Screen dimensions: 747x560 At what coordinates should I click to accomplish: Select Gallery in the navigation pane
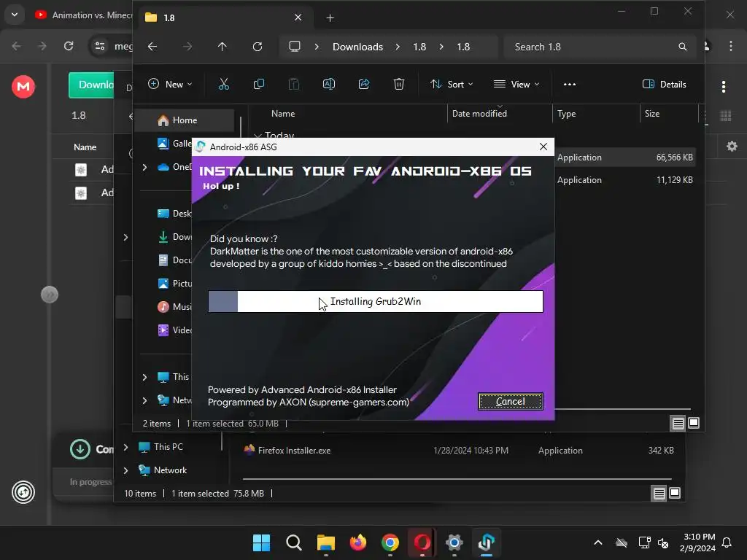pyautogui.click(x=174, y=144)
